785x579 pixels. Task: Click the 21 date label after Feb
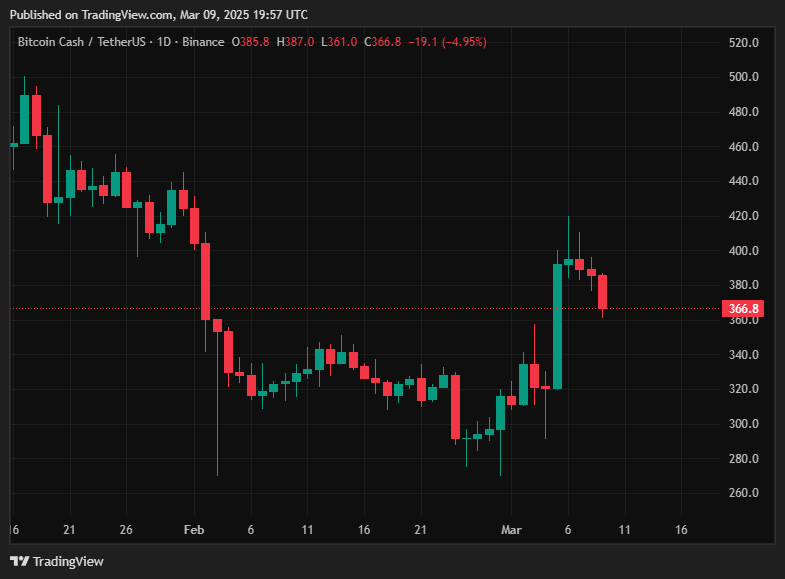pos(421,530)
